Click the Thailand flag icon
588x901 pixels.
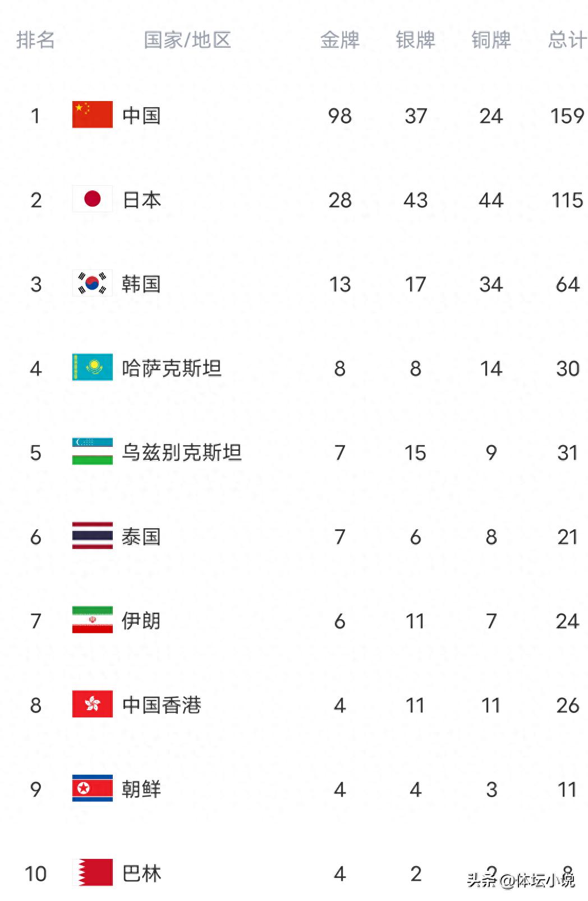pos(93,536)
